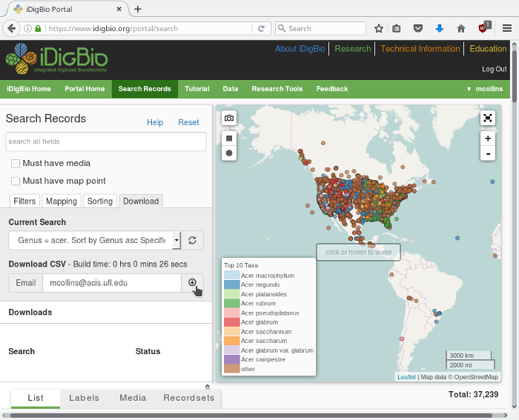The width and height of the screenshot is (519, 420).
Task: Click the download CSV button
Action: (192, 282)
